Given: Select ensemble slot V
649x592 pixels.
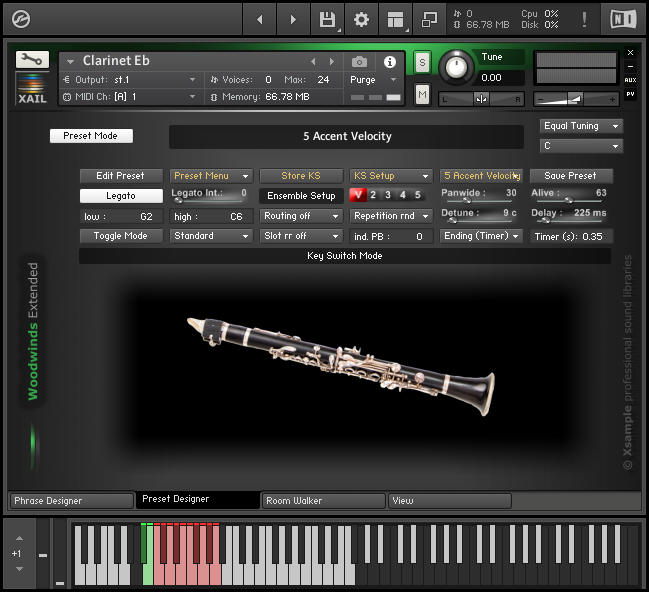Looking at the screenshot, I should (358, 195).
